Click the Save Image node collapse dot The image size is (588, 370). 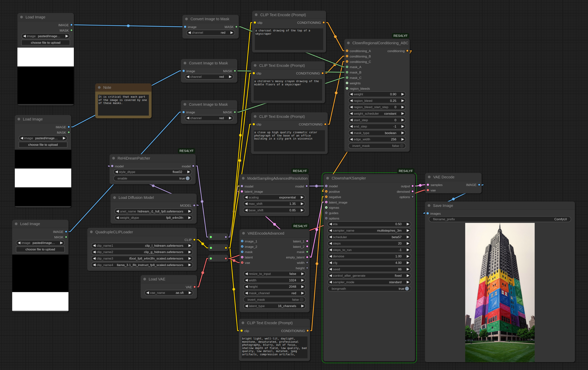(429, 206)
